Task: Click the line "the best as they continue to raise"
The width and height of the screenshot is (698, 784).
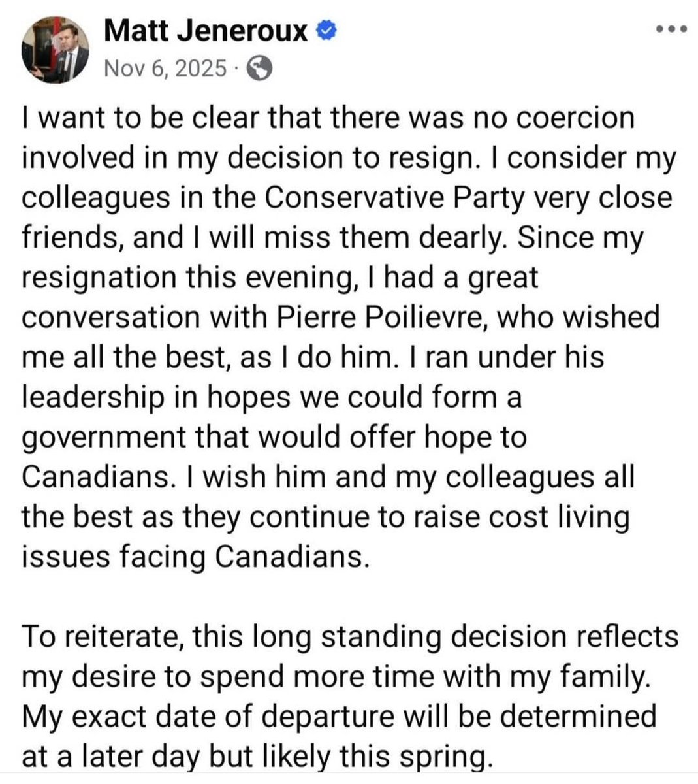Action: click(326, 517)
